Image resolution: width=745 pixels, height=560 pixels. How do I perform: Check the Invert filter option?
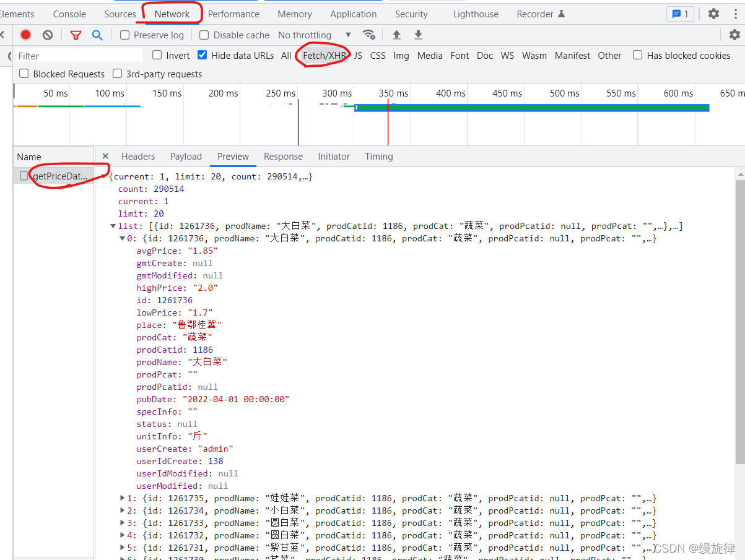[157, 55]
